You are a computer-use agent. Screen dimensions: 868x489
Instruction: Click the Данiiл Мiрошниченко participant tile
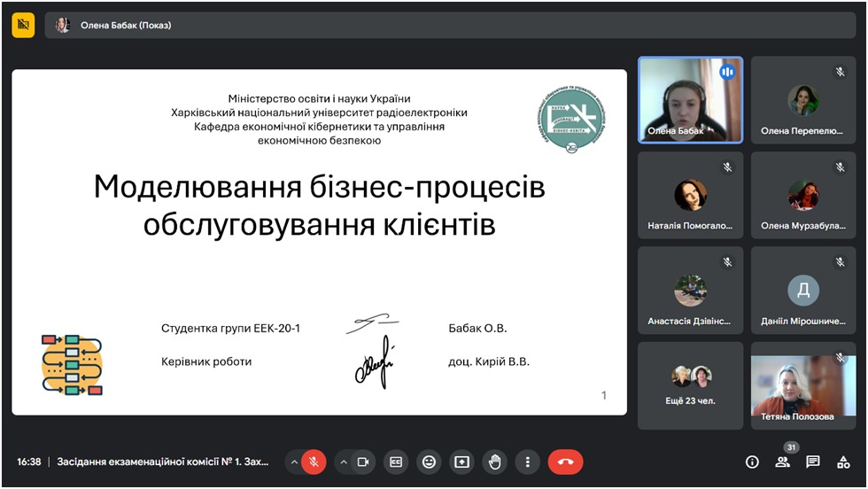click(x=803, y=291)
